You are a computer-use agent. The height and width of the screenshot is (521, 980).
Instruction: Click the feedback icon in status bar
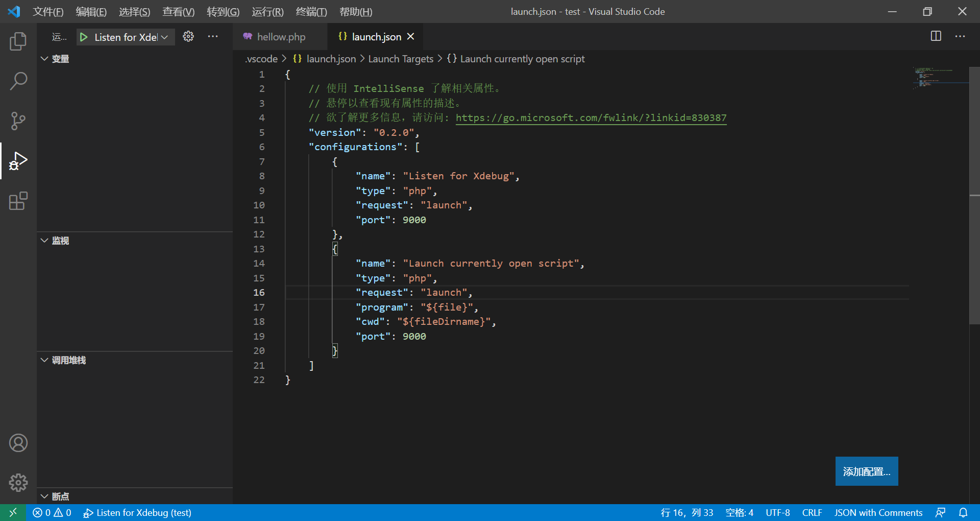coord(941,512)
